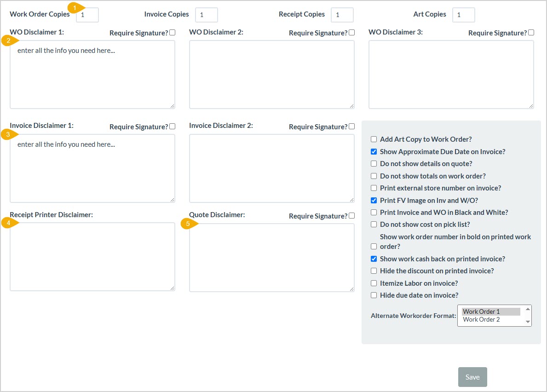Enable Require Signature for Invoice Disclaimer 2
The width and height of the screenshot is (547, 392).
tap(351, 126)
